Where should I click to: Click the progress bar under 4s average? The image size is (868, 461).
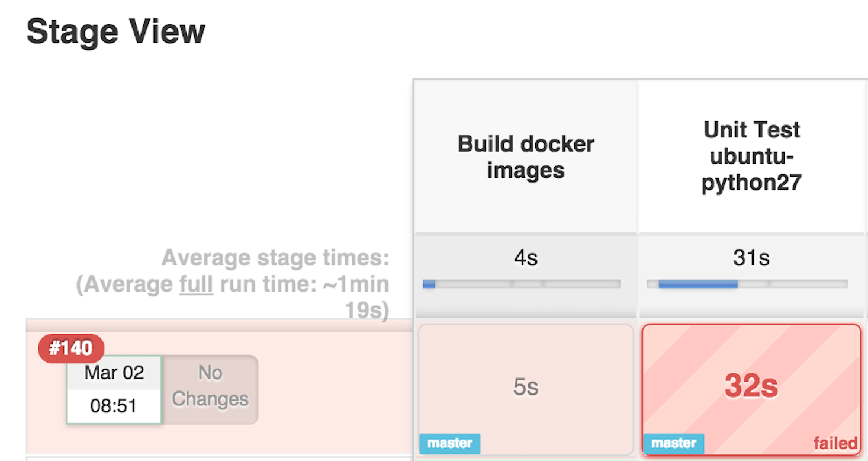pos(522,284)
